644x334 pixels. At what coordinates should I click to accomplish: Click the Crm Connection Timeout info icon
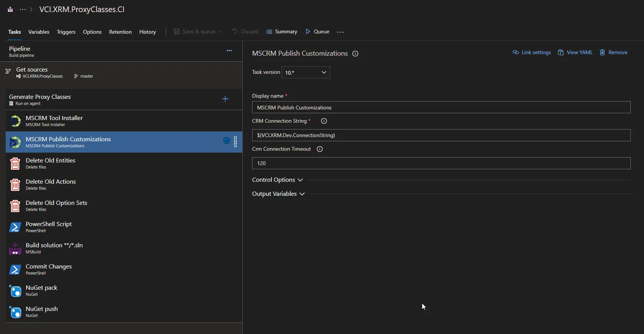320,149
